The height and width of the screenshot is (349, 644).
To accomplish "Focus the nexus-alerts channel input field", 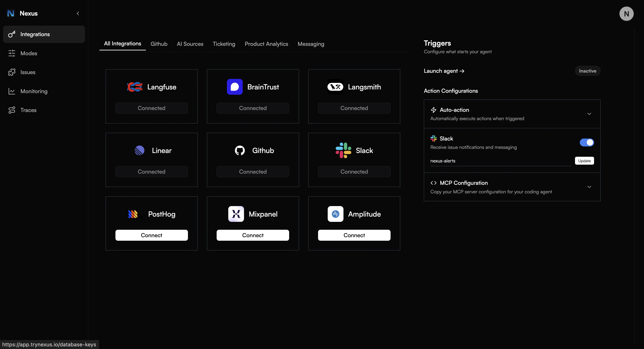I will click(x=501, y=161).
